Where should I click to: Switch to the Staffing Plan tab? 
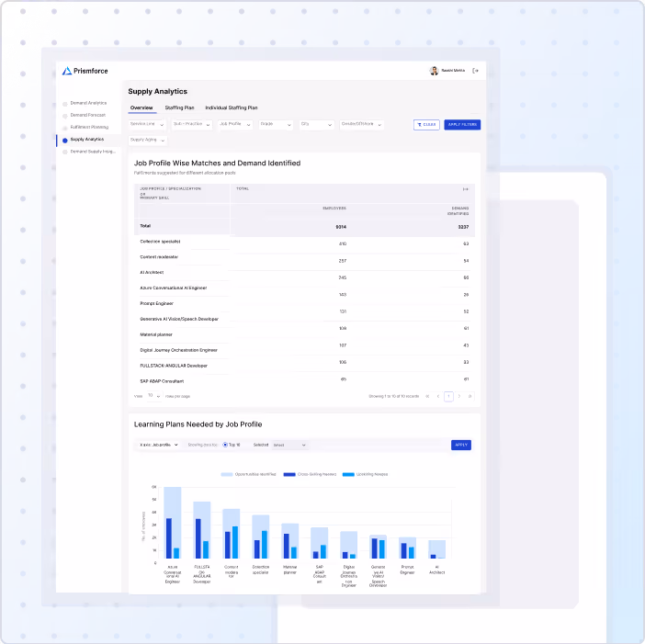[x=179, y=107]
